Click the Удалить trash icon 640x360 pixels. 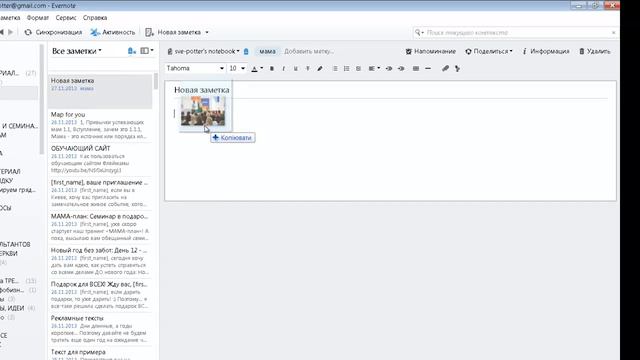582,51
